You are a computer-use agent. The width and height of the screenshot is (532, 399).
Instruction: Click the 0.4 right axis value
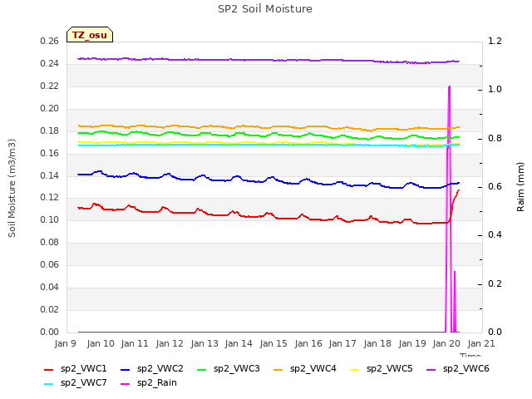coord(495,235)
